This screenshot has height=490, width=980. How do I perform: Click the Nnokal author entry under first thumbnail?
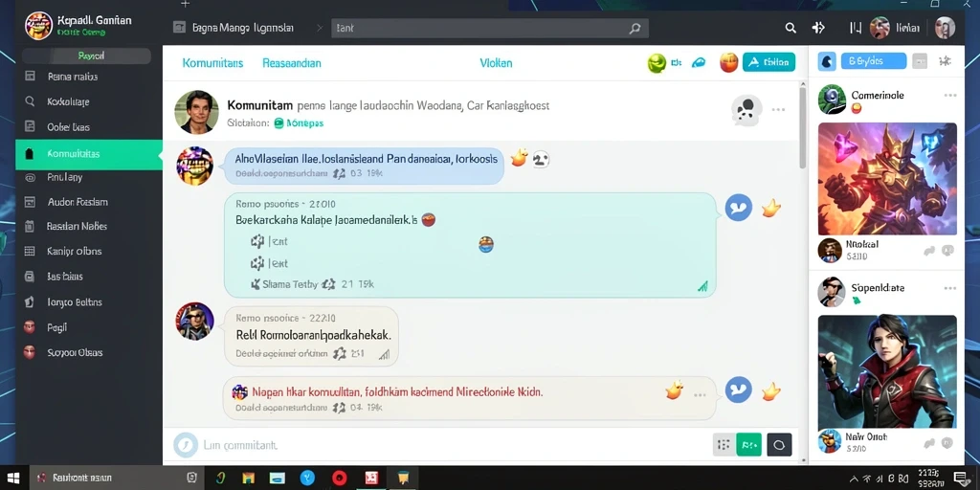coord(850,250)
